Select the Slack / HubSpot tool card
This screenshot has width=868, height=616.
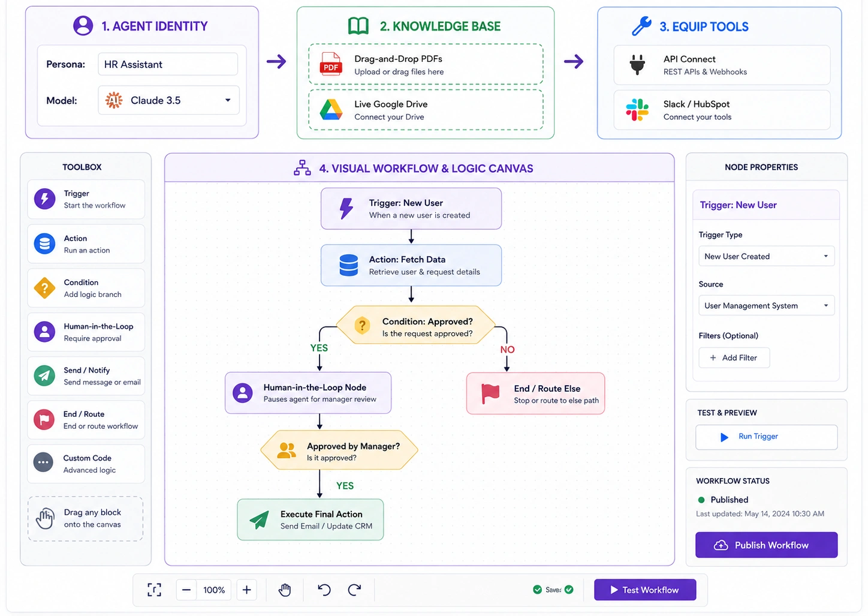click(722, 110)
